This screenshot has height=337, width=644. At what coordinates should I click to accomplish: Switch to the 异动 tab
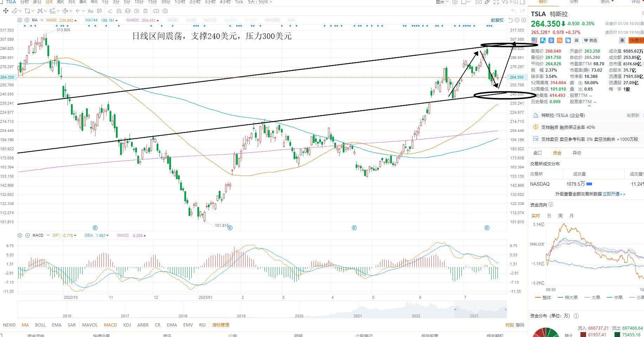(577, 153)
